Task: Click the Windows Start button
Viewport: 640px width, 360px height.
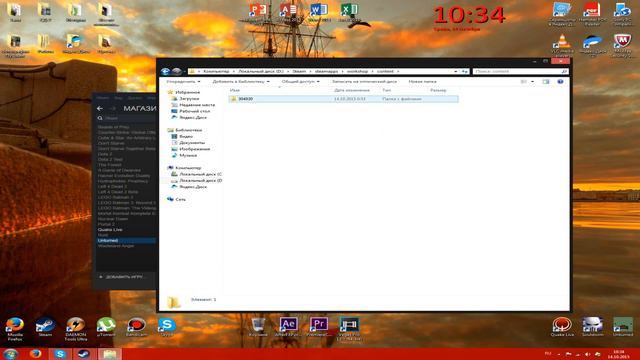Action: (x=10, y=354)
